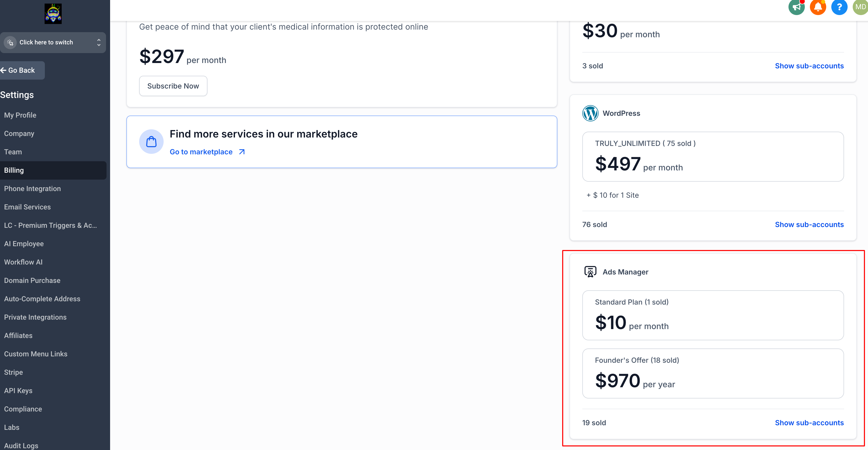Image resolution: width=868 pixels, height=450 pixels.
Task: Navigate to AI Employee settings
Action: 24,244
